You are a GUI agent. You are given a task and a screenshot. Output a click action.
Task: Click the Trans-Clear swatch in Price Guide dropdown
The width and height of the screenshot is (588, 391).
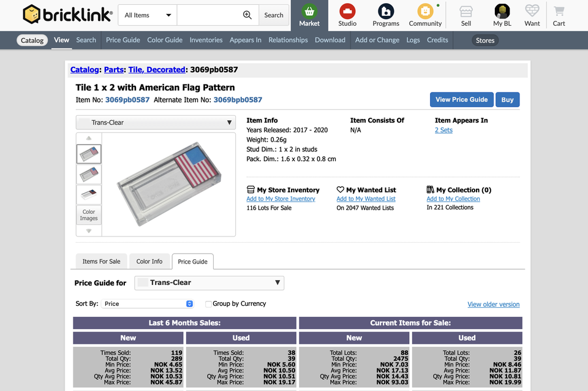coord(143,283)
